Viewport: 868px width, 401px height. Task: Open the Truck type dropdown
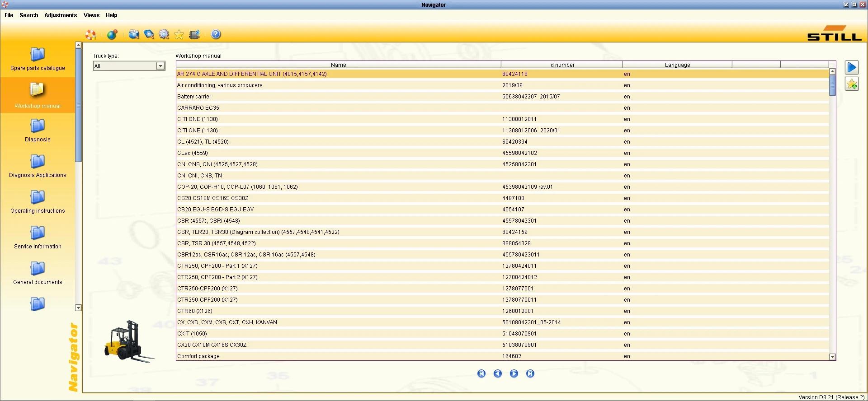[x=160, y=66]
